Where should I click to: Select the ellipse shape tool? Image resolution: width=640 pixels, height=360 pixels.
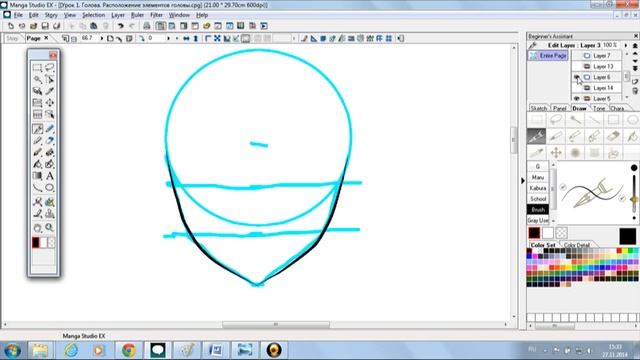click(x=49, y=188)
